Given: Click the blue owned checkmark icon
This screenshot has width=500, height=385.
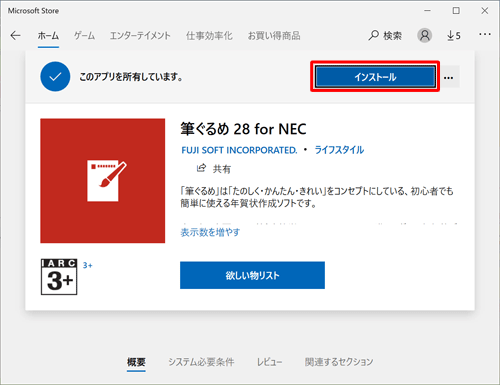Looking at the screenshot, I should [55, 77].
